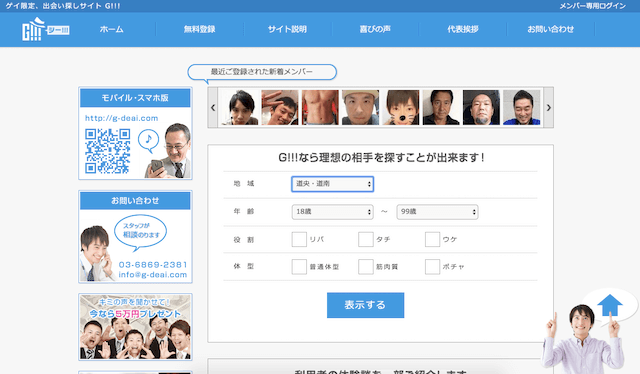The width and height of the screenshot is (640, 374).
Task: Click the スタッフが相談のります speech bubble
Action: [141, 232]
